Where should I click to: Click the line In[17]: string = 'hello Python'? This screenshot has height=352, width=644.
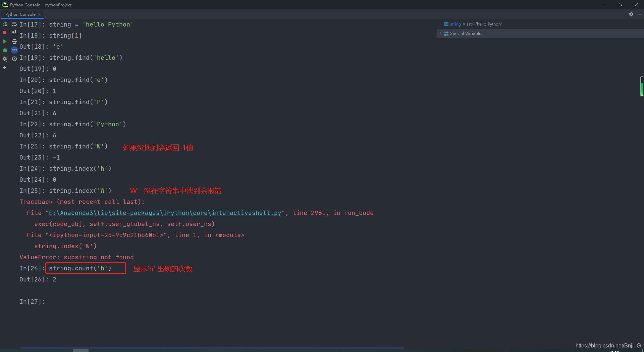tap(76, 25)
